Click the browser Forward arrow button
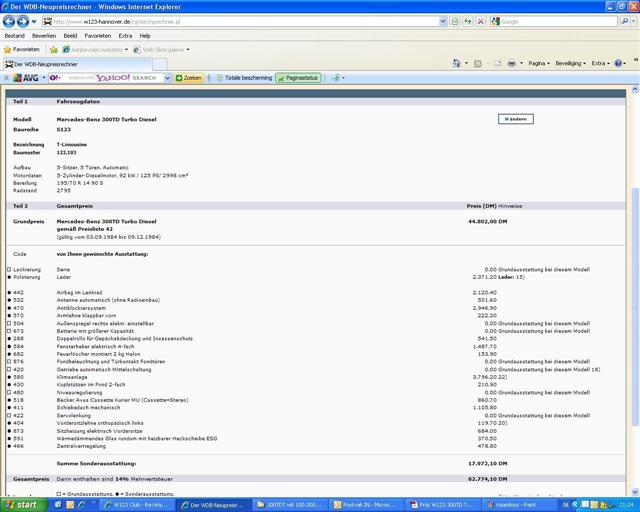 (23, 21)
